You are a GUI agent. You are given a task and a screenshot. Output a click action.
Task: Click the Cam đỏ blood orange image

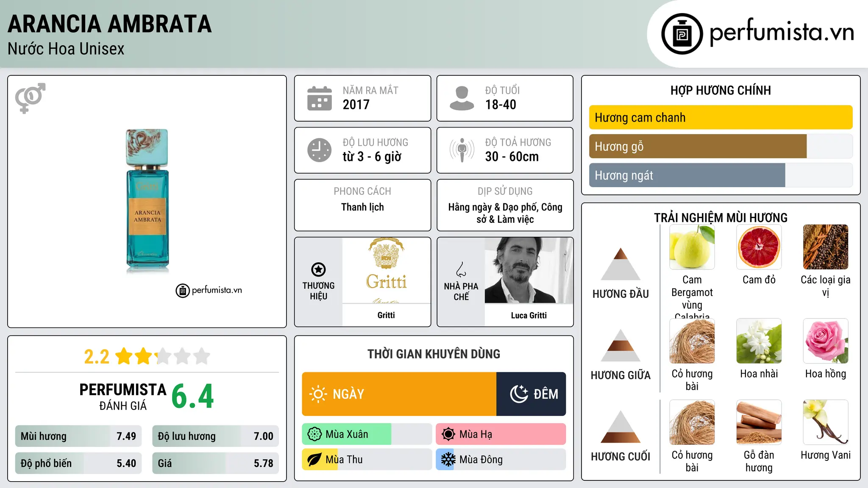pyautogui.click(x=759, y=247)
